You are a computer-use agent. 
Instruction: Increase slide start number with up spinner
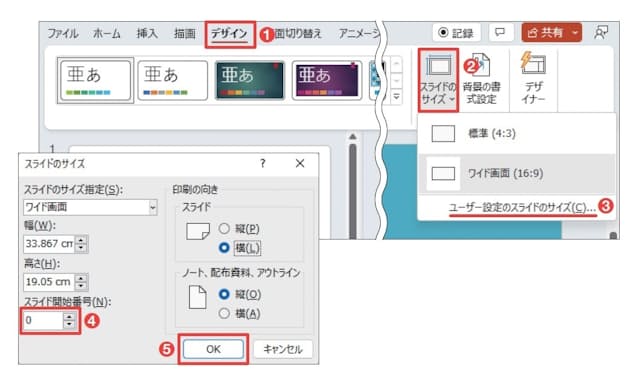(x=69, y=317)
